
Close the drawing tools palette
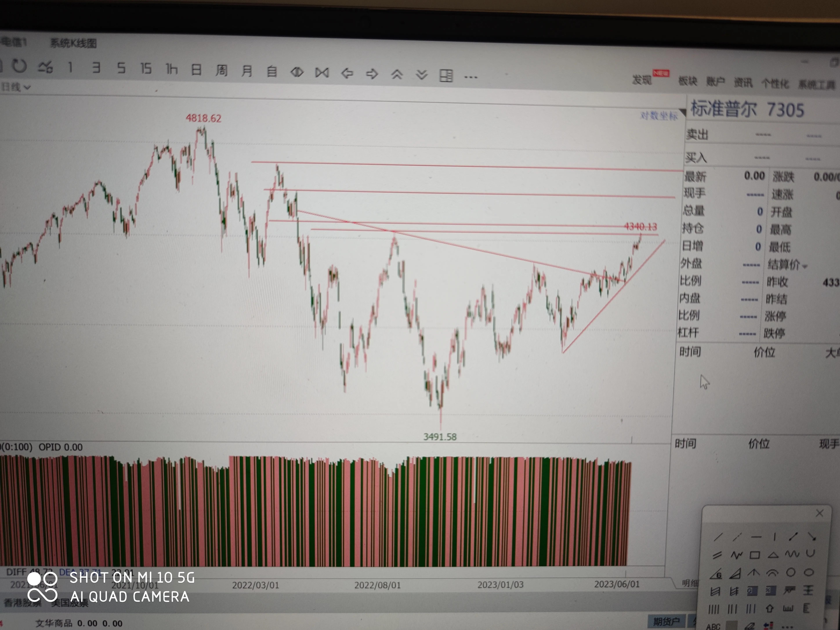pyautogui.click(x=820, y=513)
